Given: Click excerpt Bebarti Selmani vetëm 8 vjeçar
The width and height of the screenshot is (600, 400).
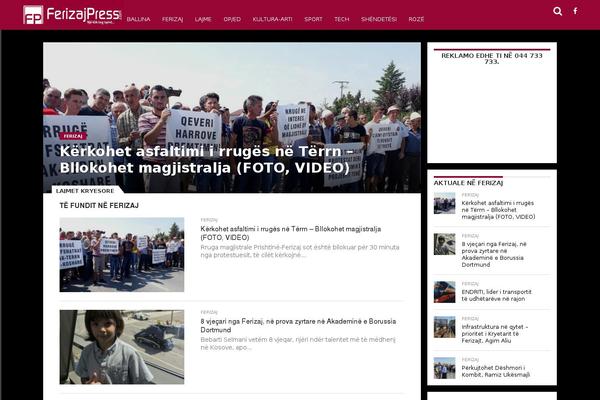Looking at the screenshot, I should [x=298, y=343].
